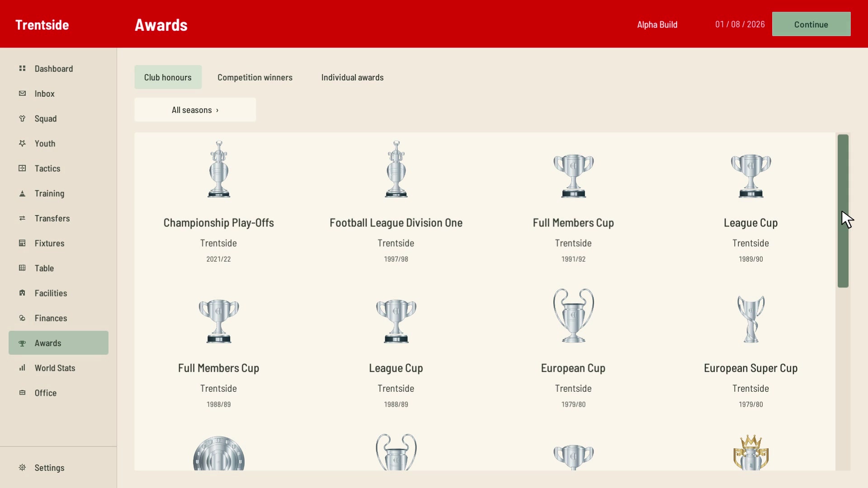Click the Inbox envelope icon
Screen dimensions: 868x488
pos(22,94)
